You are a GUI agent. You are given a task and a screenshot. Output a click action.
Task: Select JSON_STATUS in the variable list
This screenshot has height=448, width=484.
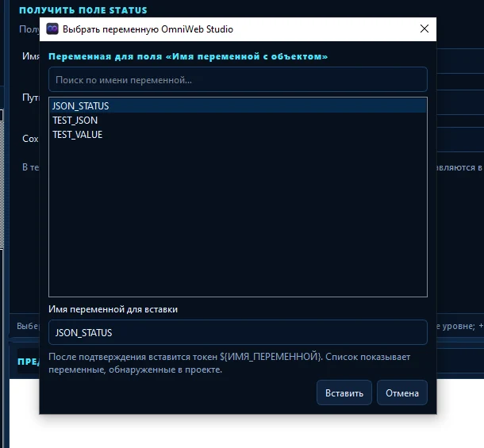(238, 105)
